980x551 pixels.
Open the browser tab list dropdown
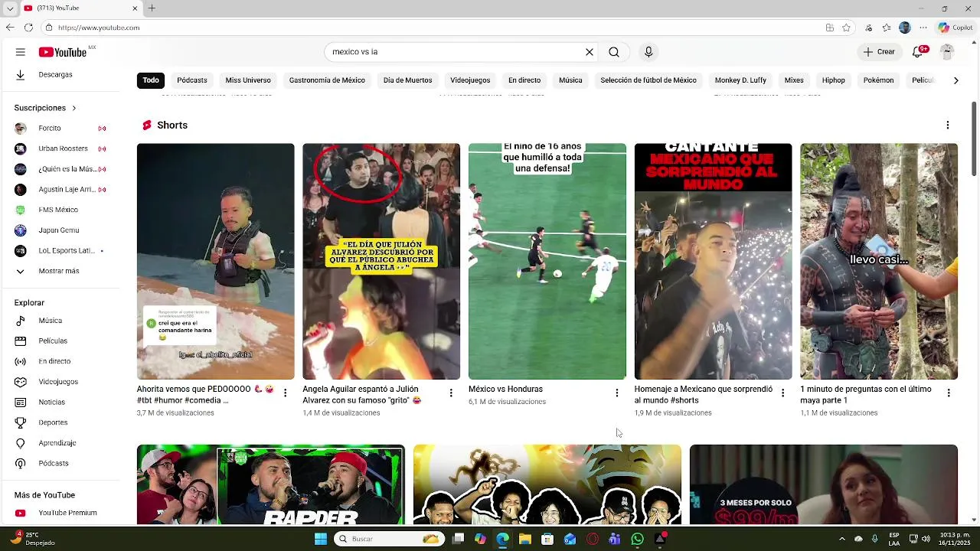tap(10, 8)
